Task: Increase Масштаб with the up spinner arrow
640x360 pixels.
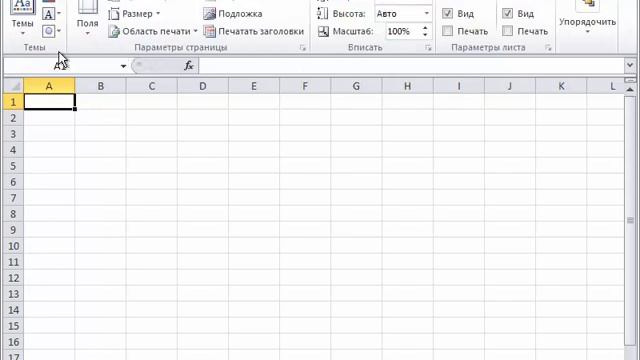Action: pos(425,28)
